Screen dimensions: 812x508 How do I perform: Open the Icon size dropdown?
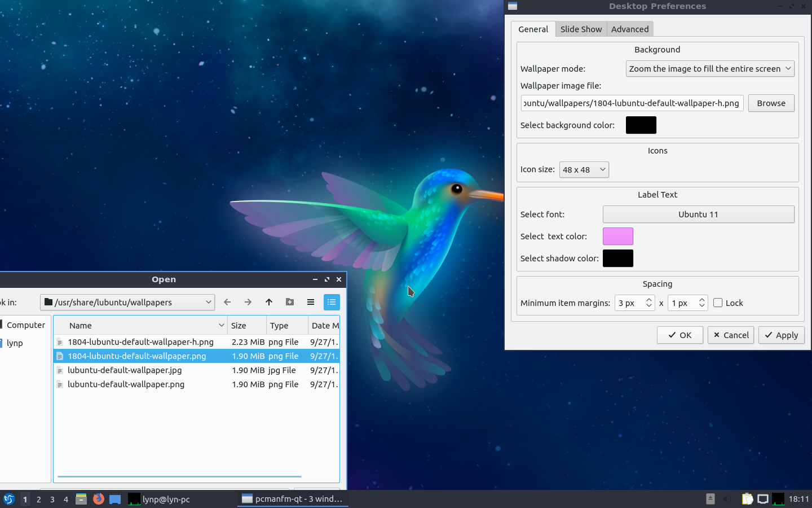(584, 169)
